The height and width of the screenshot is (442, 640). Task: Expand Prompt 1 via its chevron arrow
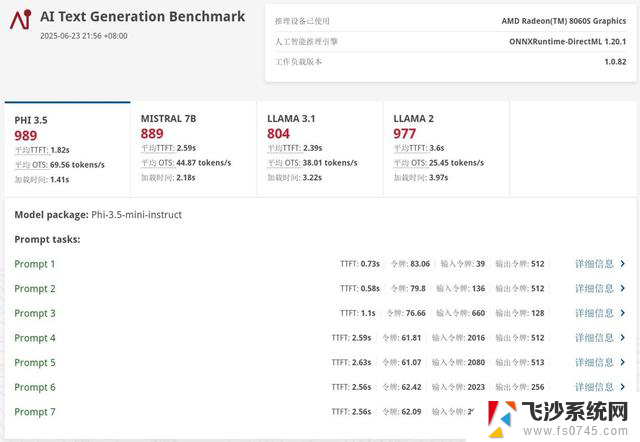[622, 264]
